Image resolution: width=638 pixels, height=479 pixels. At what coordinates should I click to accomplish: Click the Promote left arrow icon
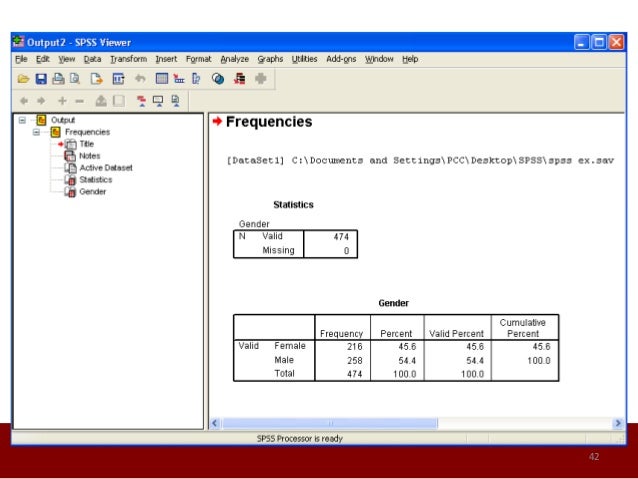click(x=24, y=101)
